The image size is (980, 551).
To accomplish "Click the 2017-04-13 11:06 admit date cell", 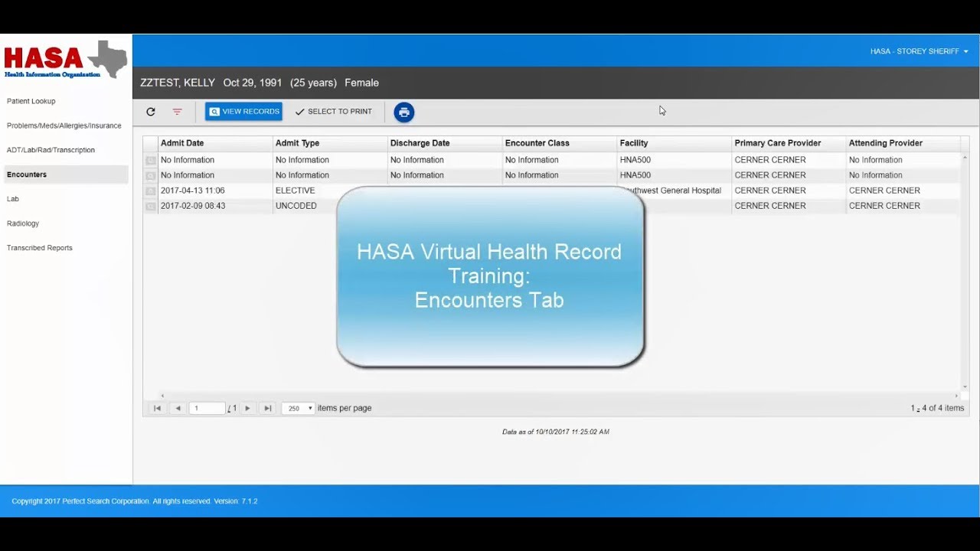I will click(214, 191).
